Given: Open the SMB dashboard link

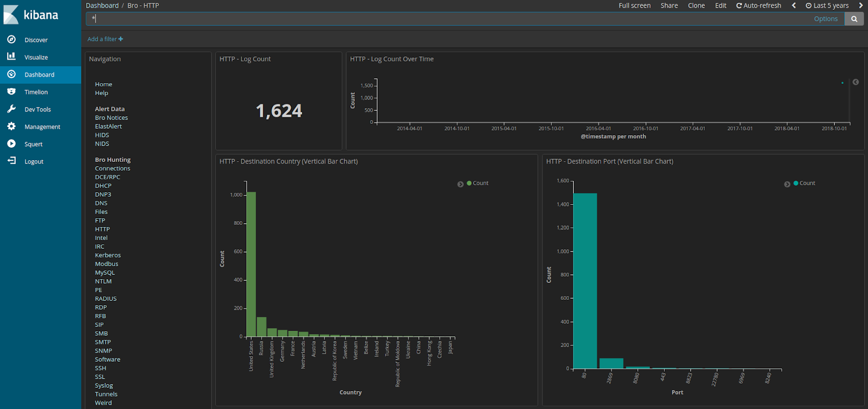Looking at the screenshot, I should (101, 334).
